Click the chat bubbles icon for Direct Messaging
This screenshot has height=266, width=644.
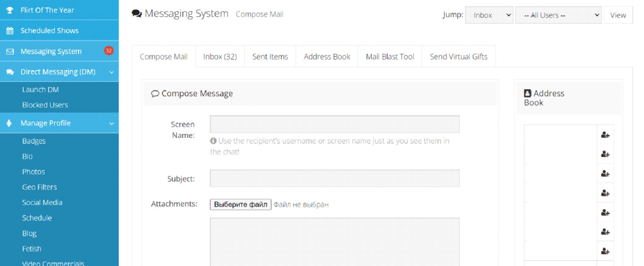[10, 72]
